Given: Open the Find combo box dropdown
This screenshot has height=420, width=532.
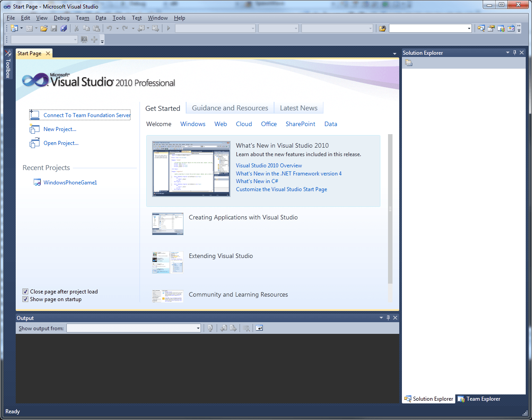Looking at the screenshot, I should [469, 29].
